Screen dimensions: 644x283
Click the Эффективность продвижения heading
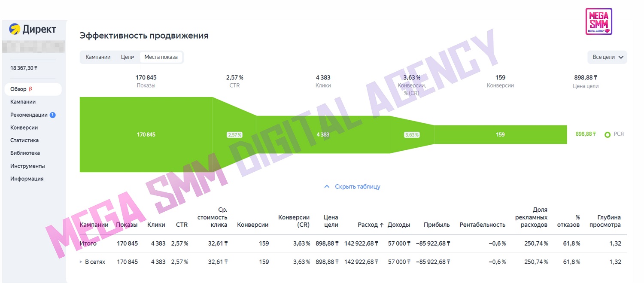(144, 36)
